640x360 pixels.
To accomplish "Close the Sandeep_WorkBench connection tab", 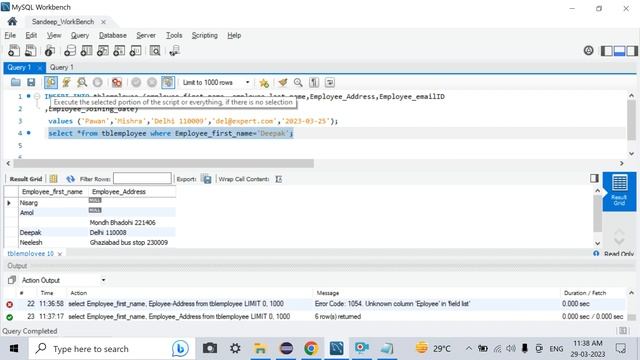I will pyautogui.click(x=103, y=22).
